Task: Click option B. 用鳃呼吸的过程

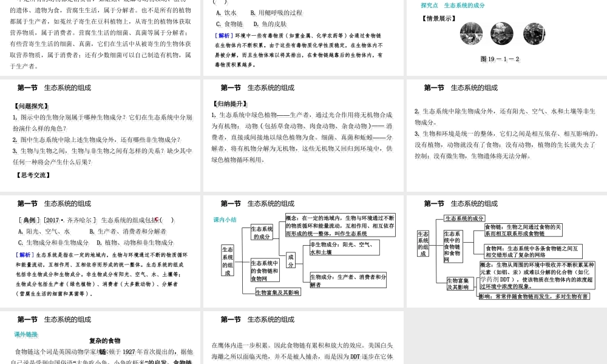Action: click(276, 13)
